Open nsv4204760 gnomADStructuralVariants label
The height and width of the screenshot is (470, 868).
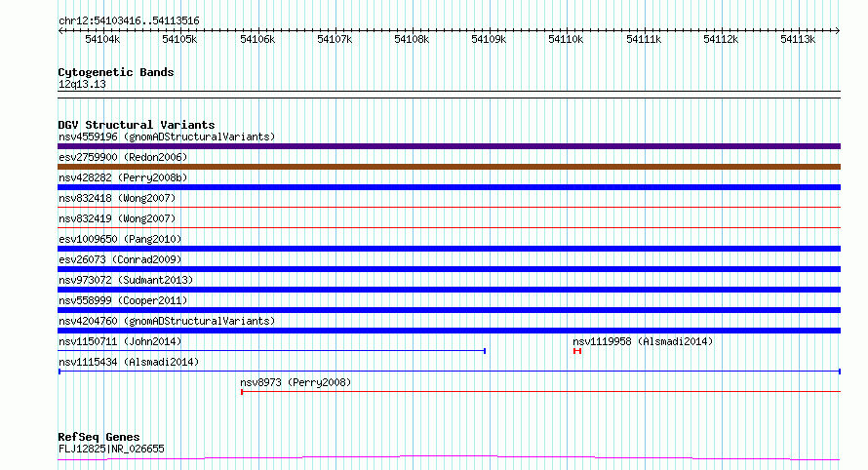(167, 321)
